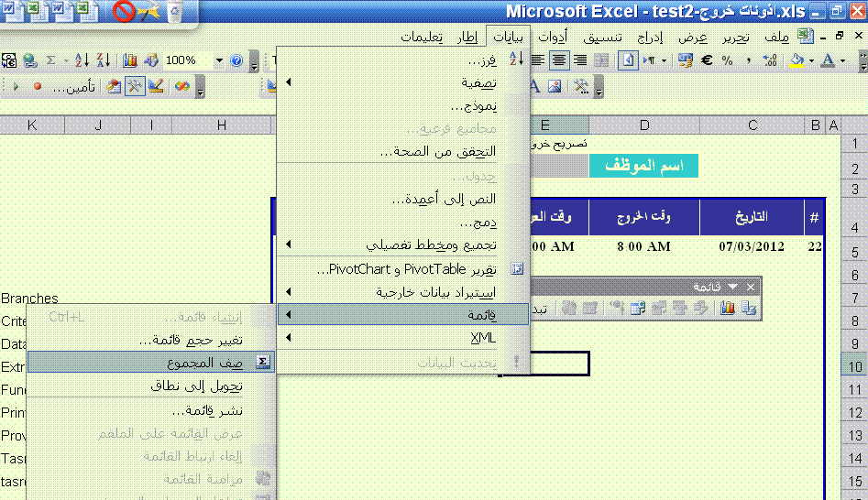
Task: Open the 100% zoom dropdown
Action: (219, 60)
